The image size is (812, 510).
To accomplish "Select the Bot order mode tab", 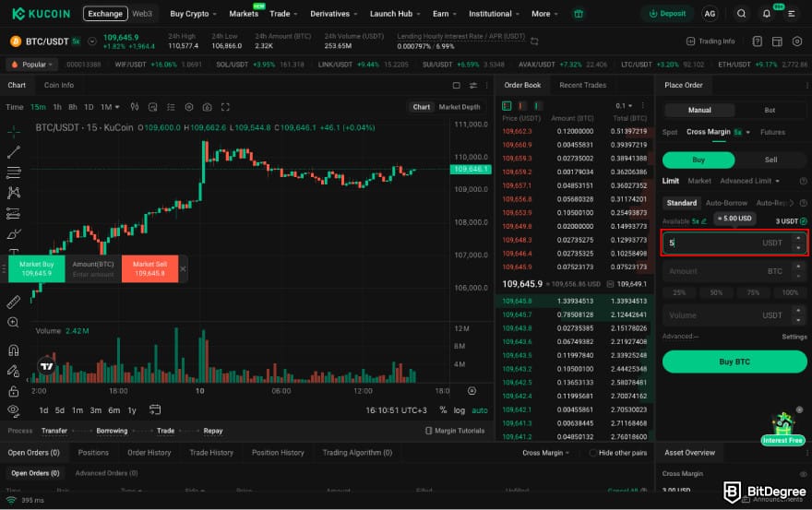I will point(770,111).
